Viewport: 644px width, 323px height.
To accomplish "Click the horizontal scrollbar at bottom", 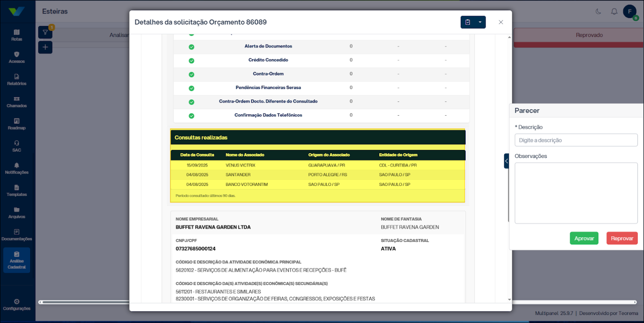I will coord(81,302).
